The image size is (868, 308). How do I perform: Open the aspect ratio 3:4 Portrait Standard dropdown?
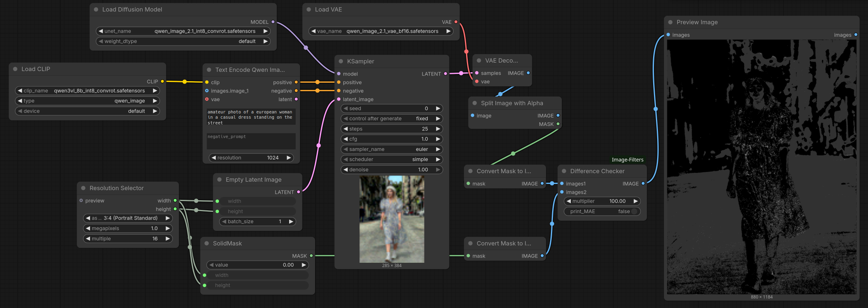tap(128, 218)
